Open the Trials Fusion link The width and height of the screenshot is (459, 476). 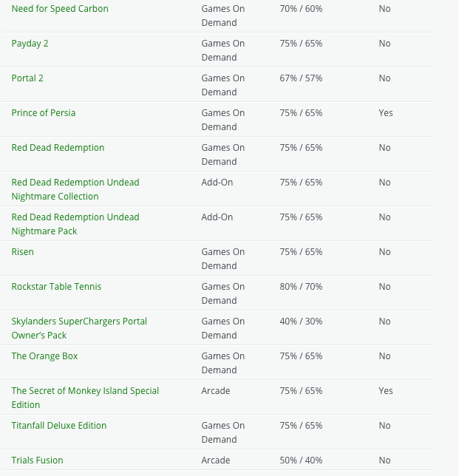37,460
